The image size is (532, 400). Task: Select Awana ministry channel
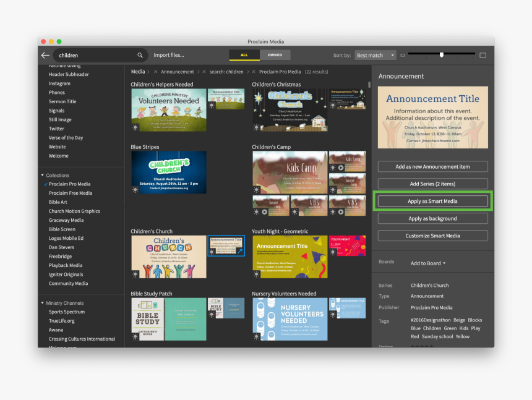56,330
